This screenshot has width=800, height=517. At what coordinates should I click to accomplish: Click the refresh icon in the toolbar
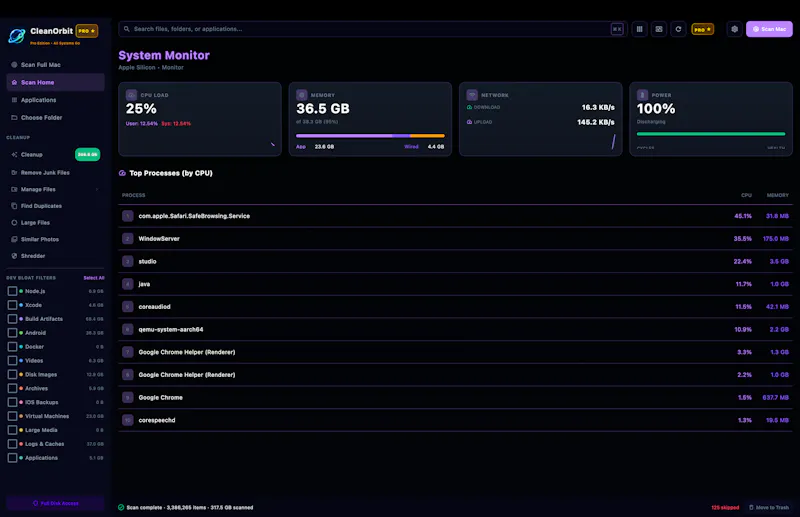pos(678,29)
